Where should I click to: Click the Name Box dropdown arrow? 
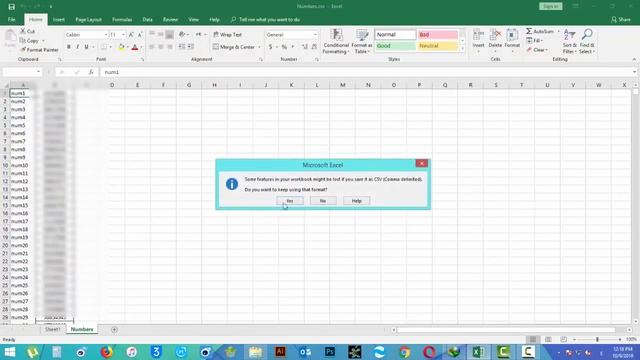(x=38, y=72)
